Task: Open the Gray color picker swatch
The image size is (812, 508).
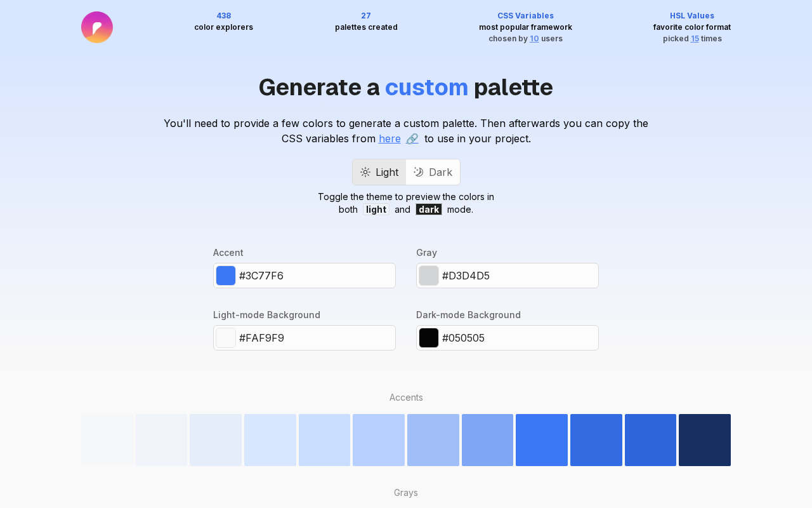Action: pyautogui.click(x=429, y=276)
